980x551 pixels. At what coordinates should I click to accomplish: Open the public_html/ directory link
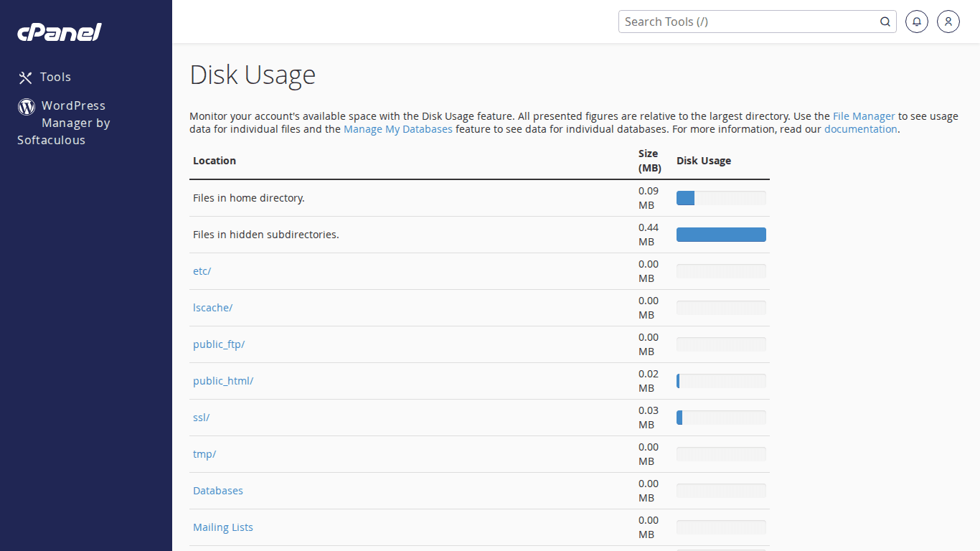click(223, 381)
